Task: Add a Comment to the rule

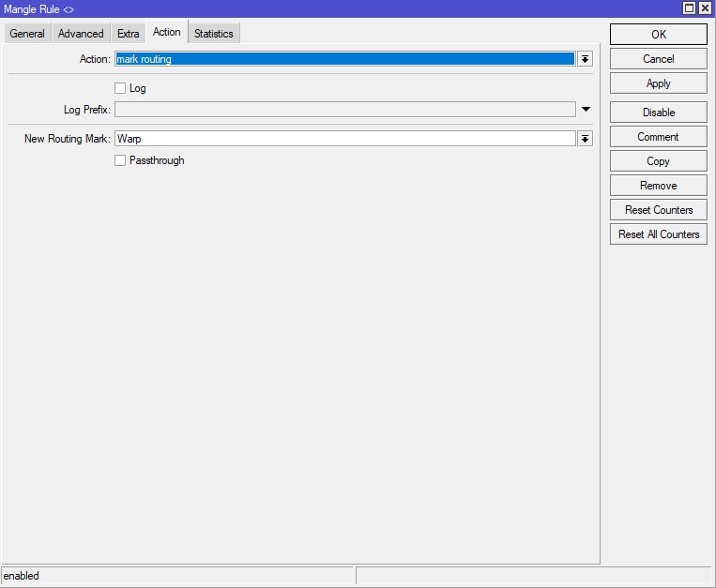Action: tap(659, 137)
